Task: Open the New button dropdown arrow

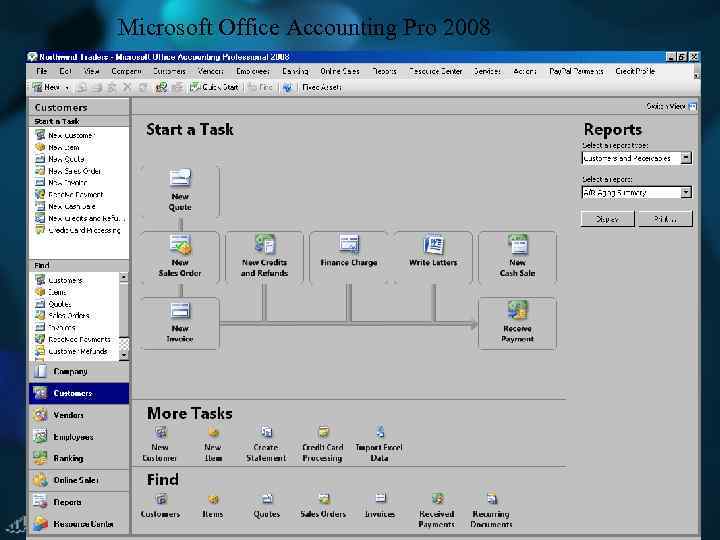Action: pos(68,87)
